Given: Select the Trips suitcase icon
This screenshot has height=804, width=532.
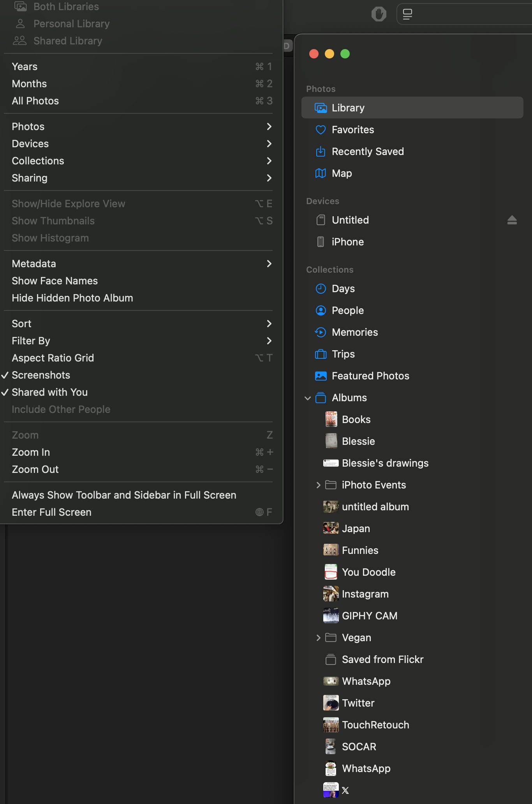Looking at the screenshot, I should click(321, 354).
